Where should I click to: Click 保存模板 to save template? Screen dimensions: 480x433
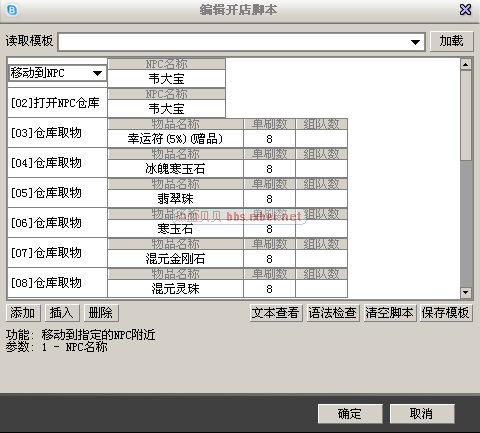(446, 313)
